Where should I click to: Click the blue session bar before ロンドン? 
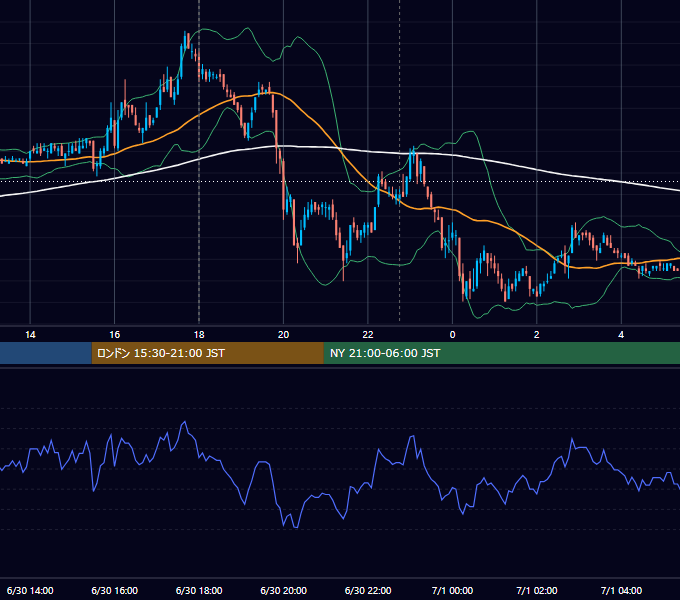tap(46, 353)
